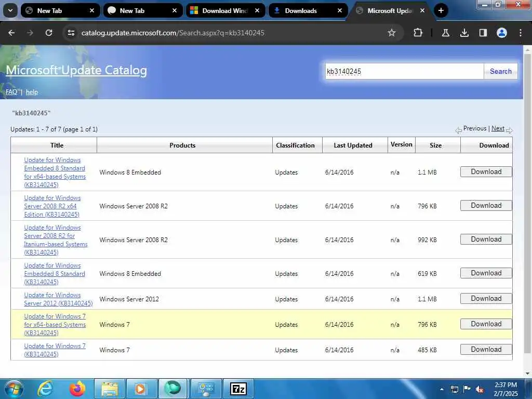Open new browser tab plus button

[441, 10]
